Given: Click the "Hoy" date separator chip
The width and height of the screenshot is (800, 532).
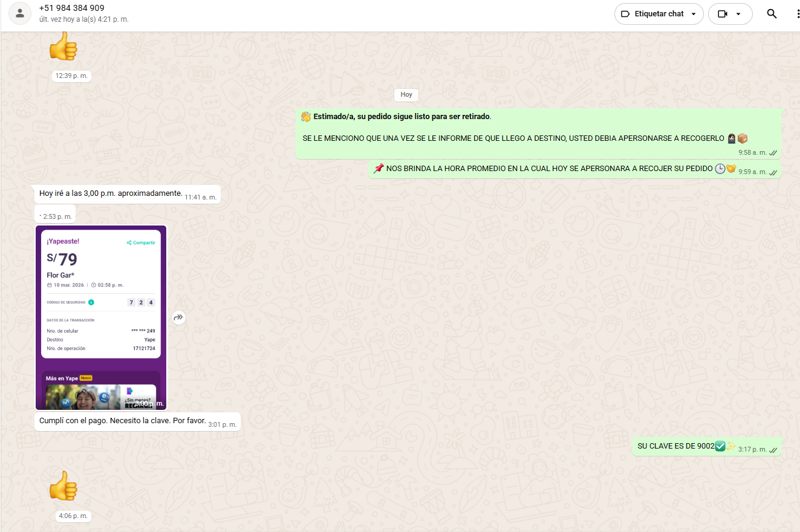Looking at the screenshot, I should (x=406, y=95).
